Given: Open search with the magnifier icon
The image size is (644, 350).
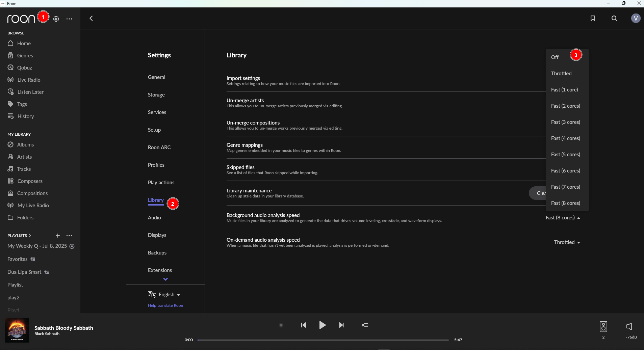Looking at the screenshot, I should pos(614,18).
